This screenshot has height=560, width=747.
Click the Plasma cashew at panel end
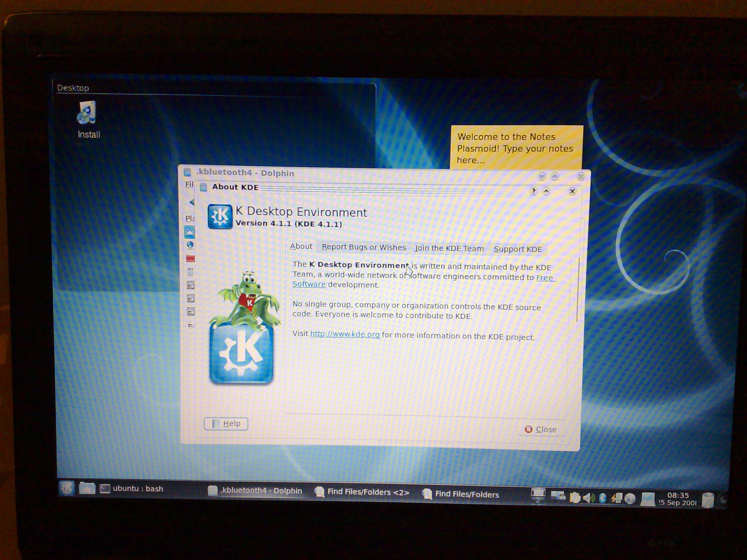[x=722, y=500]
